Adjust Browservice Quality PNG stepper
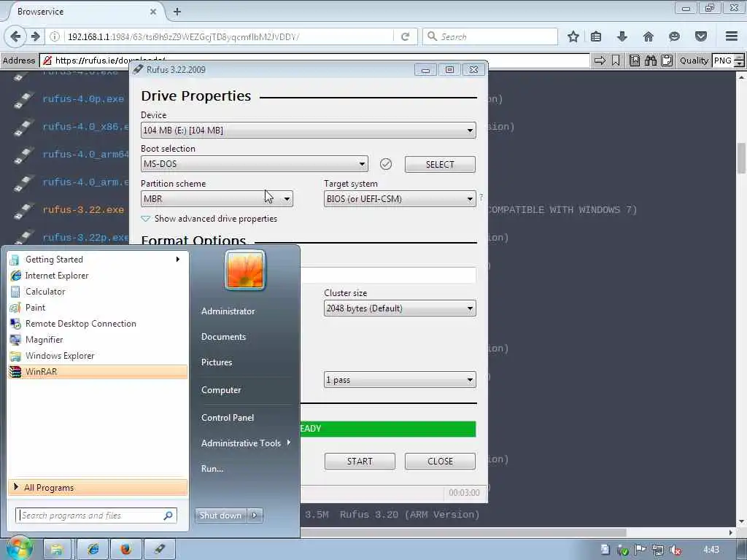Screen dimensions: 747x560 (x=739, y=61)
